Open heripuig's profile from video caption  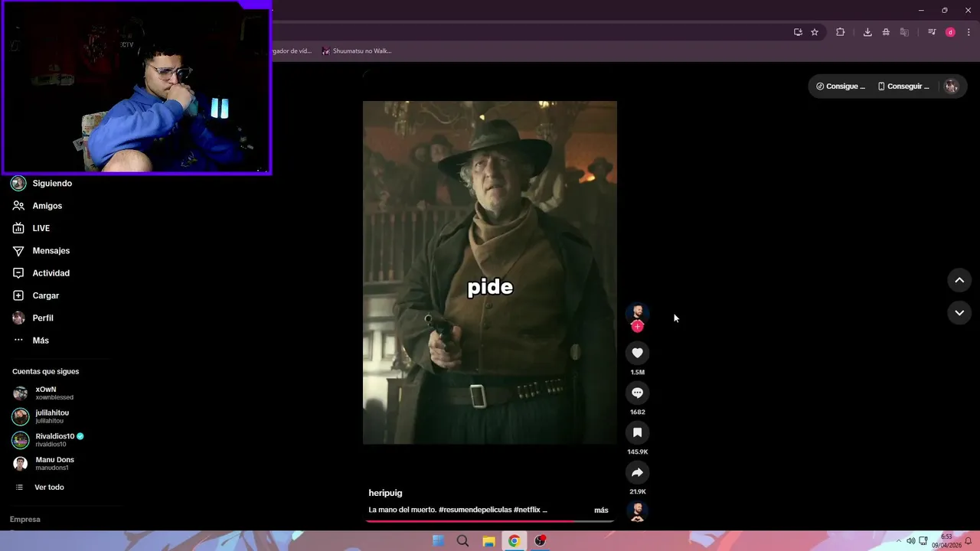pos(385,493)
